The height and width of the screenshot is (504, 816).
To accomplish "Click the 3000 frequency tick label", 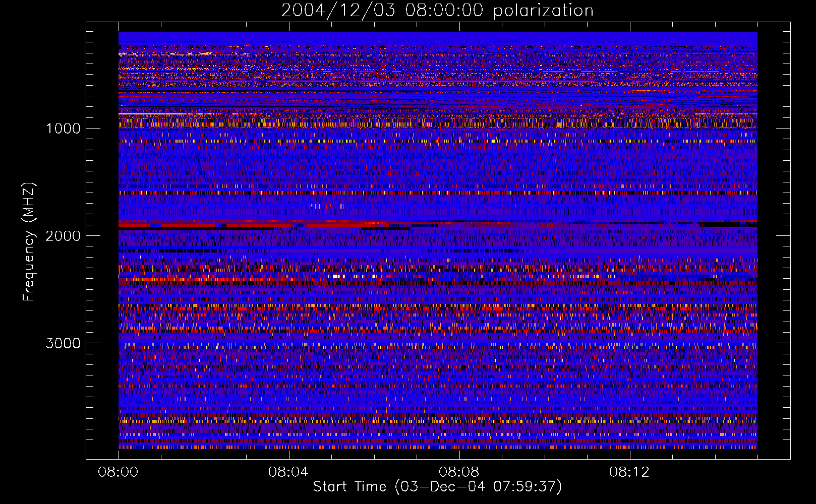I will coord(63,343).
